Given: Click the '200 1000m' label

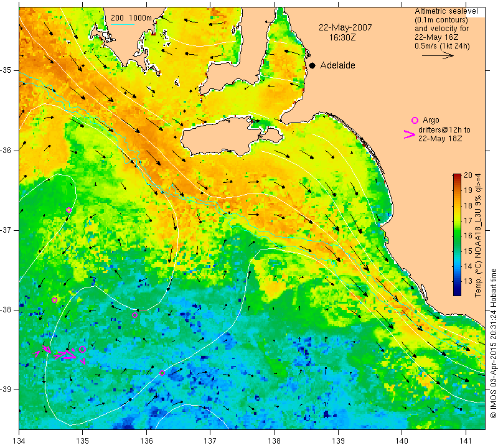Looking at the screenshot, I should pyautogui.click(x=131, y=18).
